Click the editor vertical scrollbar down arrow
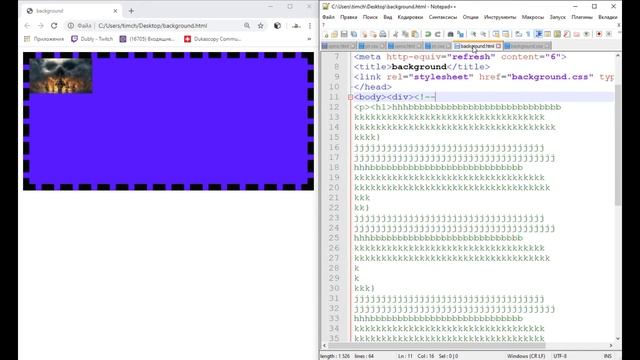The height and width of the screenshot is (360, 640). click(x=618, y=338)
